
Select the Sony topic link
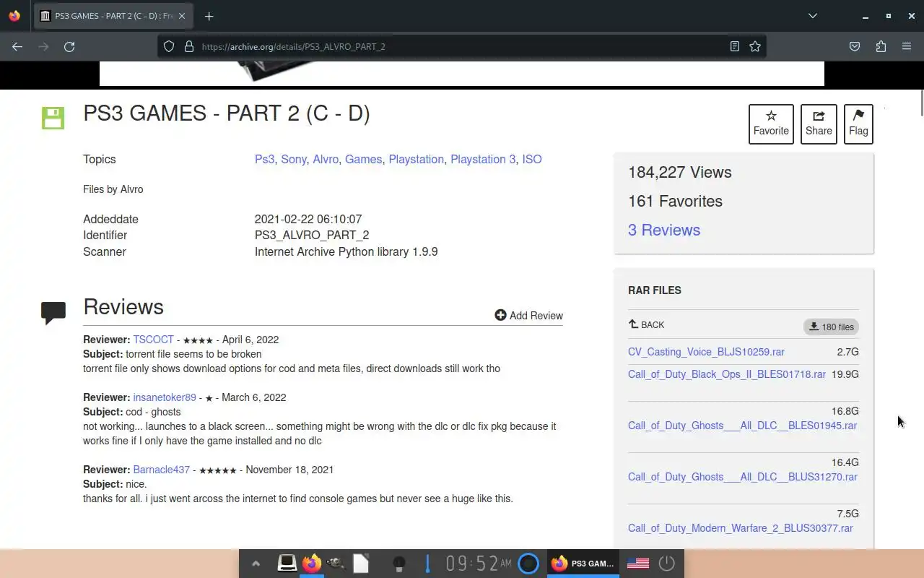293,159
